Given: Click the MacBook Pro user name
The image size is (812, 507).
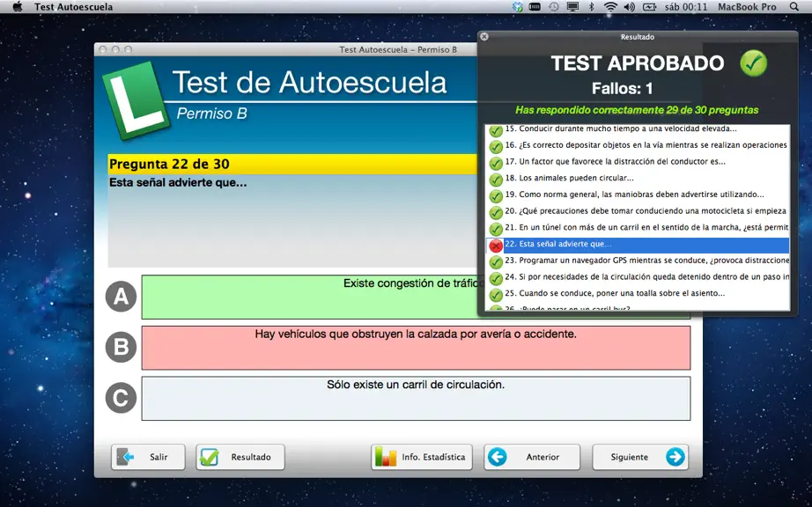Looking at the screenshot, I should [x=747, y=7].
